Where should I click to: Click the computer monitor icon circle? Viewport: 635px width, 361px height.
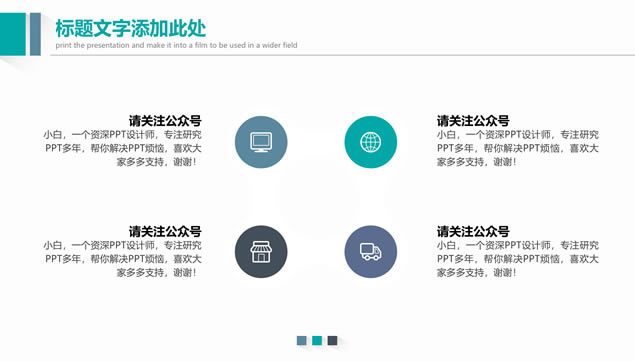pyautogui.click(x=261, y=142)
